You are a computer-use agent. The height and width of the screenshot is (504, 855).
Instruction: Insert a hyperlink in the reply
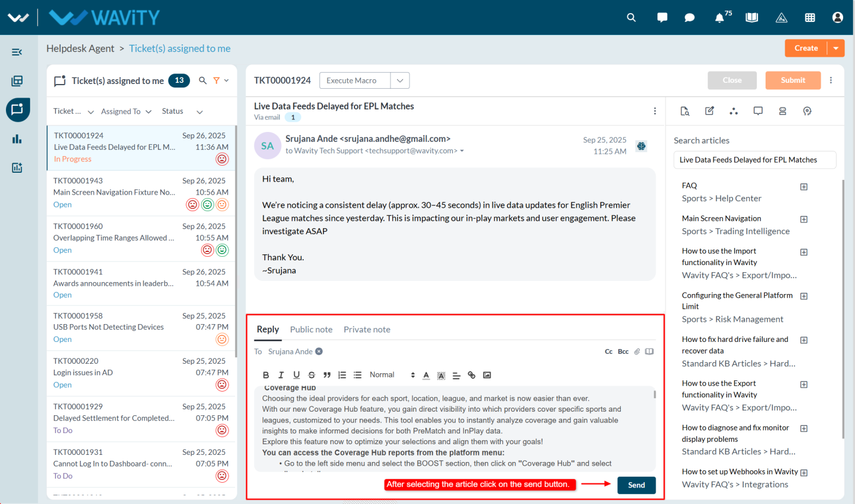click(472, 375)
